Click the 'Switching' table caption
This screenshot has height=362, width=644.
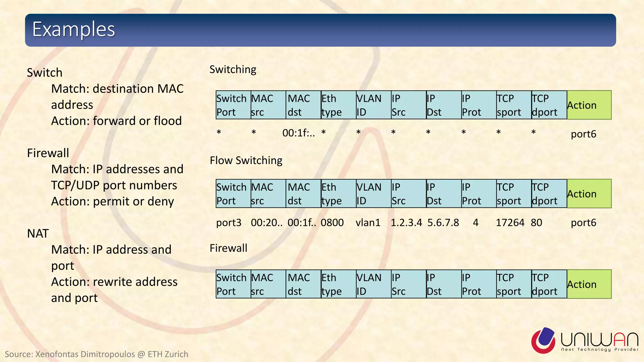click(x=233, y=69)
